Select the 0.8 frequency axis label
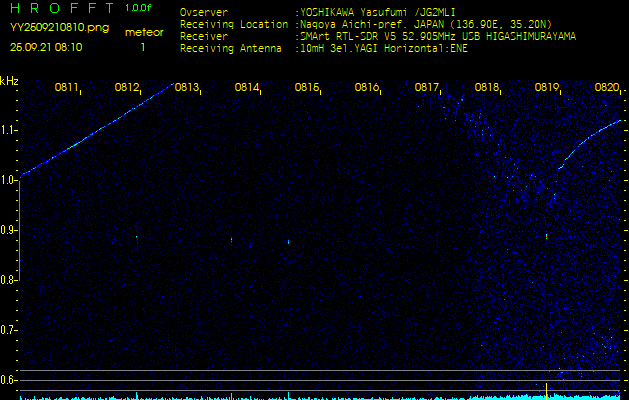Viewport: 629px width, 400px height. (9, 279)
